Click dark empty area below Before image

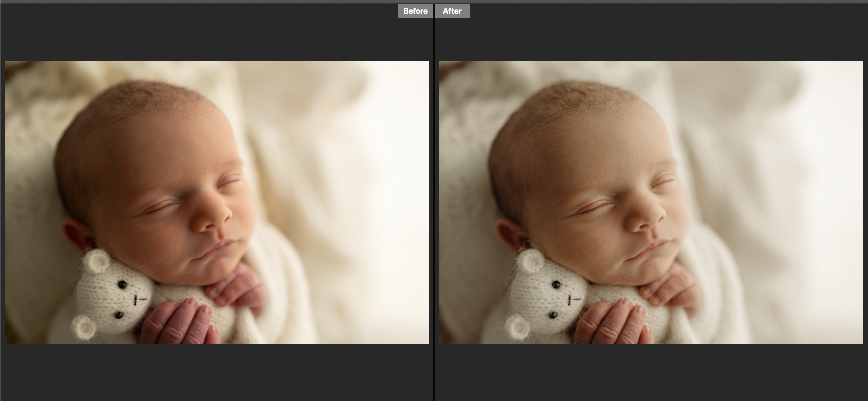tap(217, 373)
